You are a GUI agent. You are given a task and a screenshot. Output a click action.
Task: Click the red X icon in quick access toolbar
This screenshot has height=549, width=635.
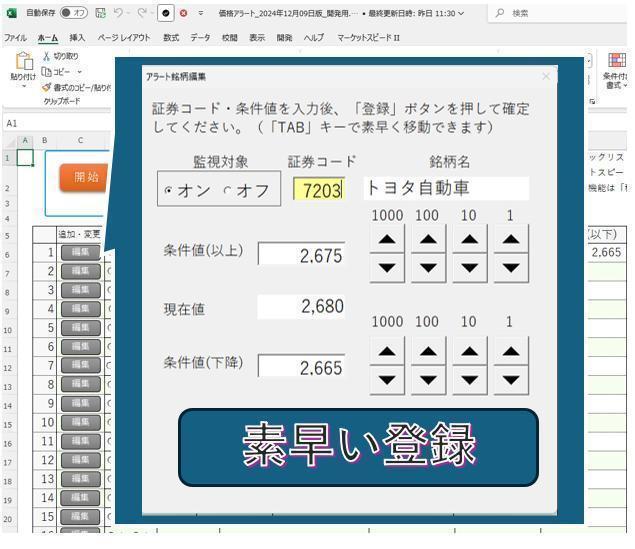click(x=183, y=13)
